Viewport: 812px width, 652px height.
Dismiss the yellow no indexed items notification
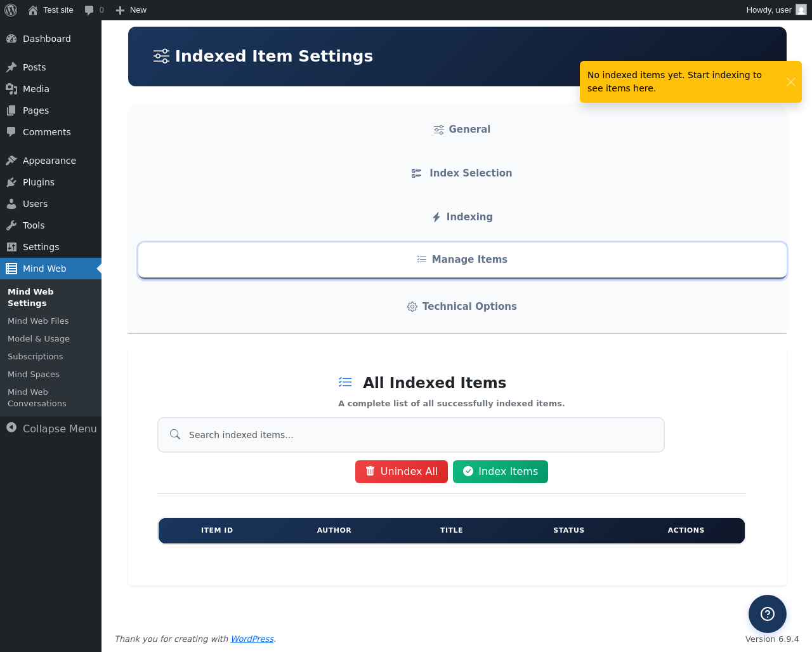790,82
